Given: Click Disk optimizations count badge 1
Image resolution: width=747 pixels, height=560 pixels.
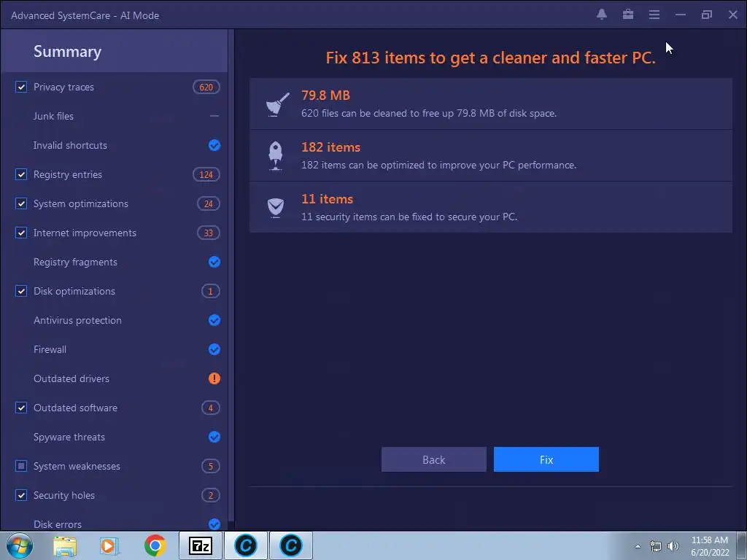Looking at the screenshot, I should [x=211, y=291].
